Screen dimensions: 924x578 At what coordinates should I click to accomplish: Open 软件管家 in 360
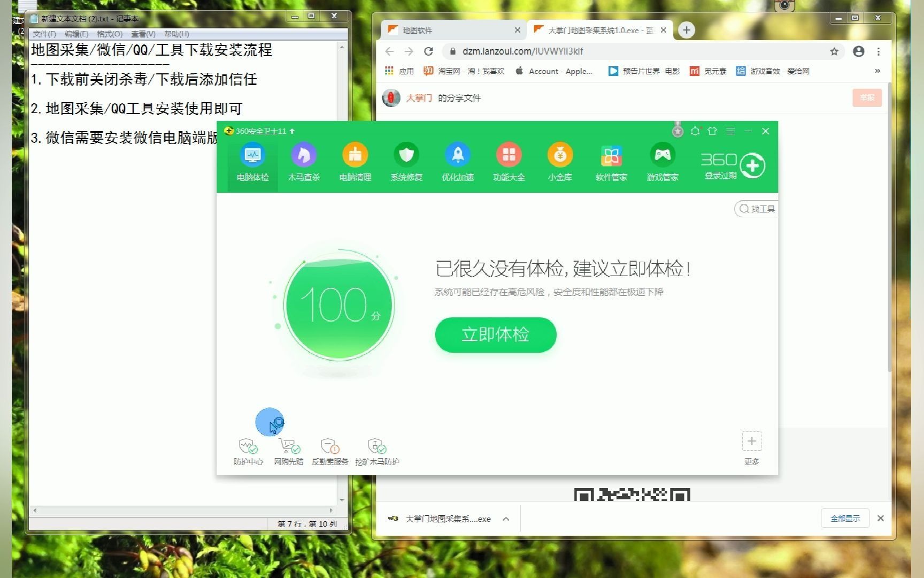click(611, 162)
